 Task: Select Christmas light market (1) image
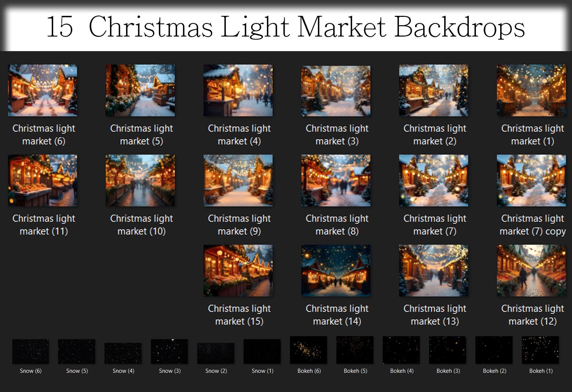point(531,90)
